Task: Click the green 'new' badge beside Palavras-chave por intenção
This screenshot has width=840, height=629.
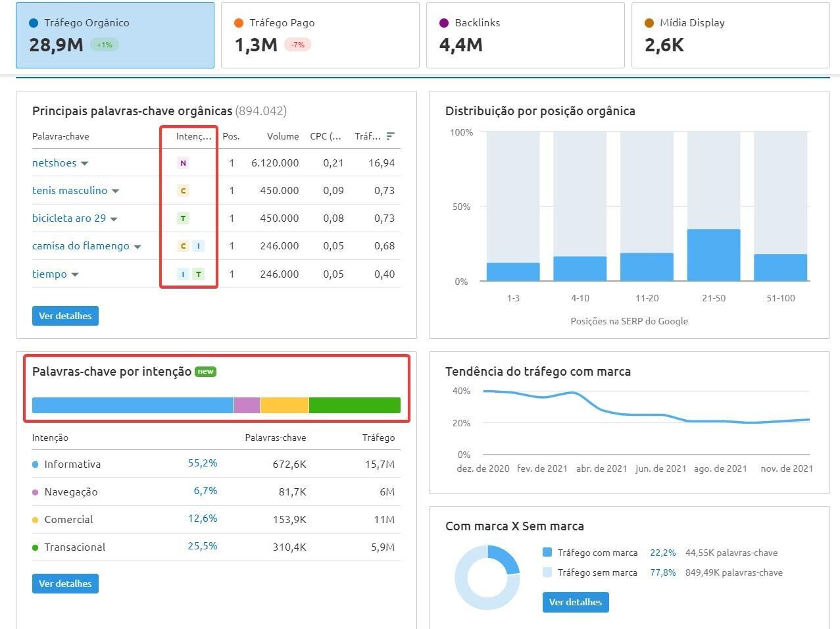Action: click(206, 372)
